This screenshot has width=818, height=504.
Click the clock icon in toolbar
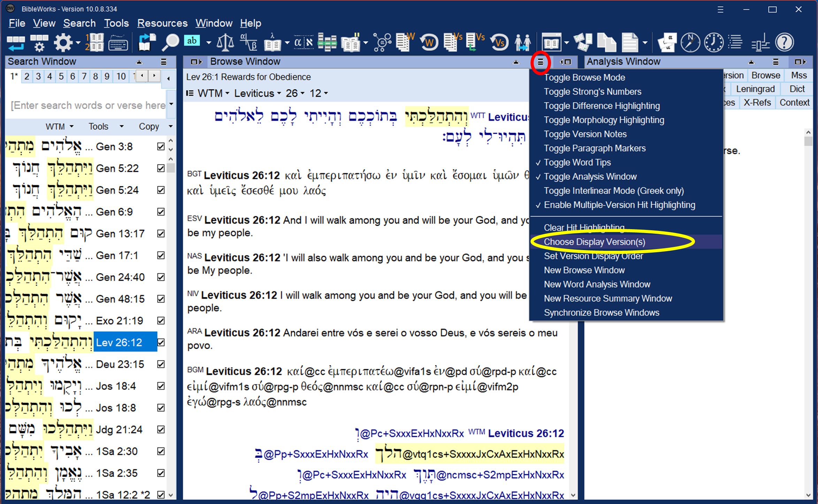(x=713, y=42)
